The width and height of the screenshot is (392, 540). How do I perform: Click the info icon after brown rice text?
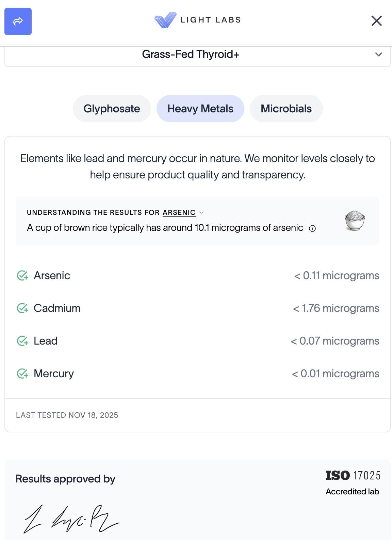[x=312, y=228]
